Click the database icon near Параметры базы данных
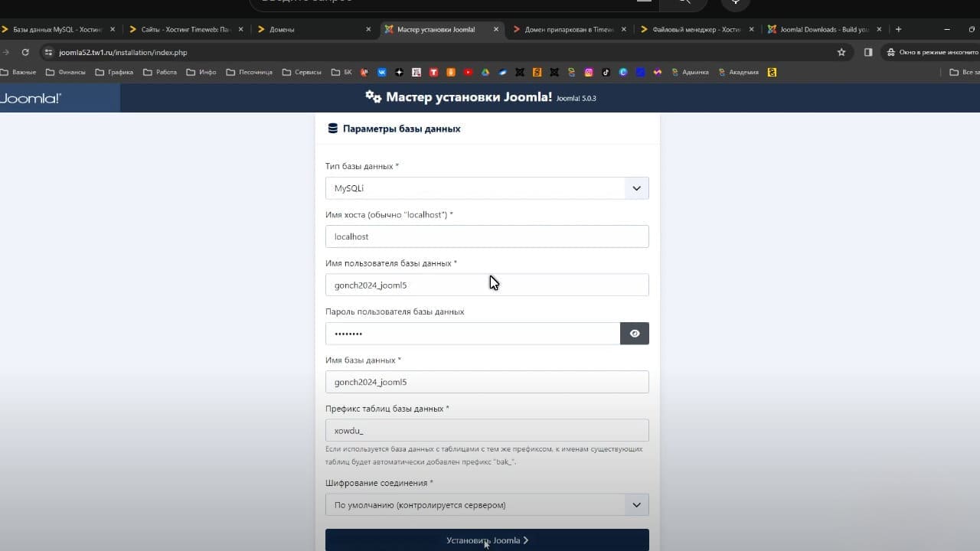The image size is (980, 551). point(332,129)
